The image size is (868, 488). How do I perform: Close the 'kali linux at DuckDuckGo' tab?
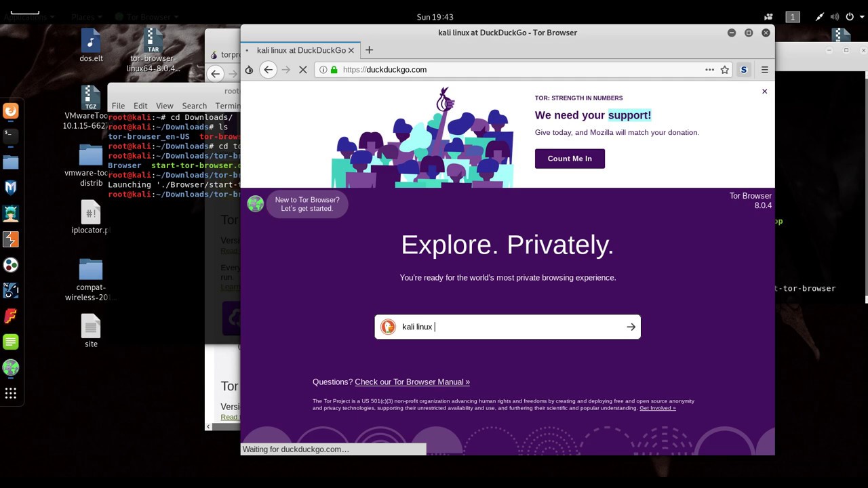tap(351, 50)
